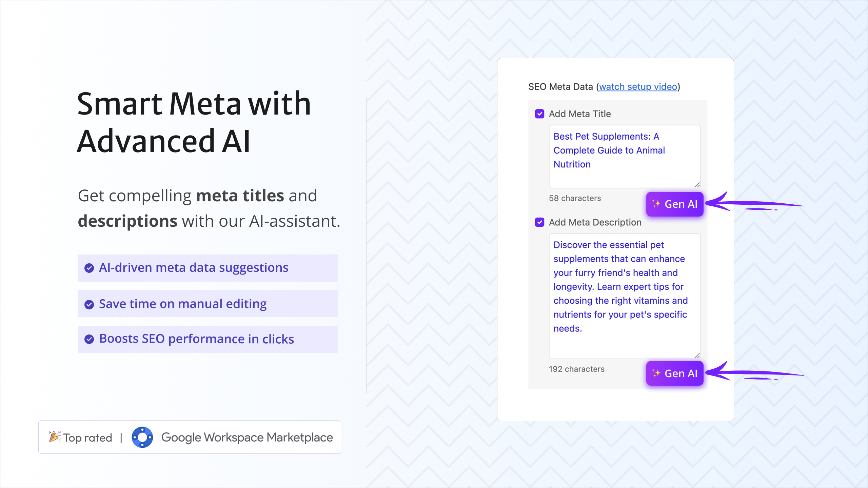Image resolution: width=868 pixels, height=488 pixels.
Task: Click the checkmark icon beside AI-driven meta data suggestions
Action: (90, 268)
